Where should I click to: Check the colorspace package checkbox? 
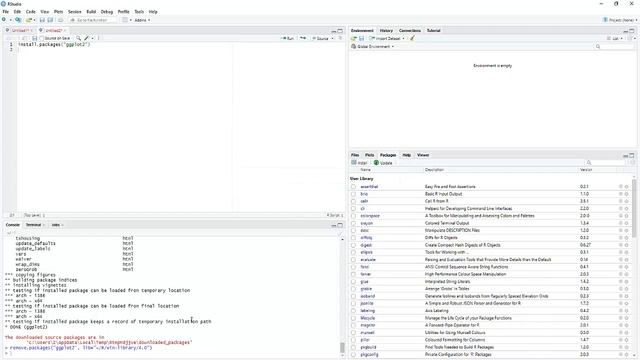click(x=353, y=216)
